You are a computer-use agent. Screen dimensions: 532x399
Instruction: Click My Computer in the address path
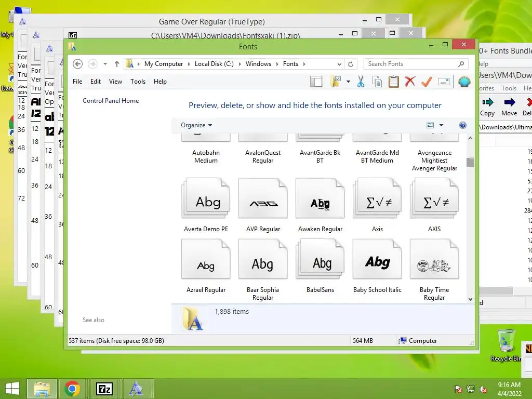pos(164,64)
